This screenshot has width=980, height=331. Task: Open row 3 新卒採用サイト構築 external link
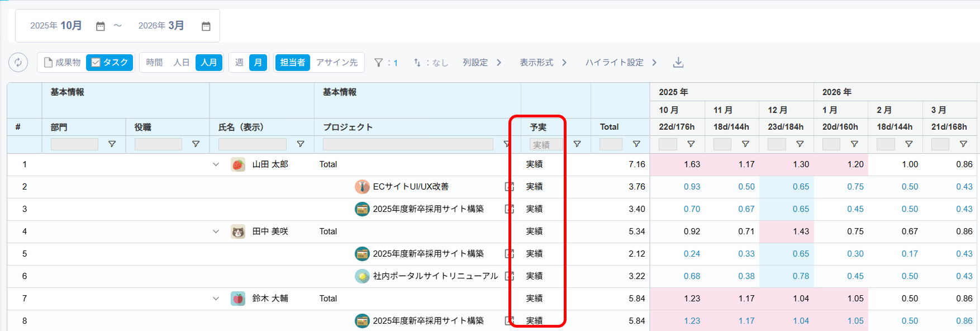(x=508, y=209)
